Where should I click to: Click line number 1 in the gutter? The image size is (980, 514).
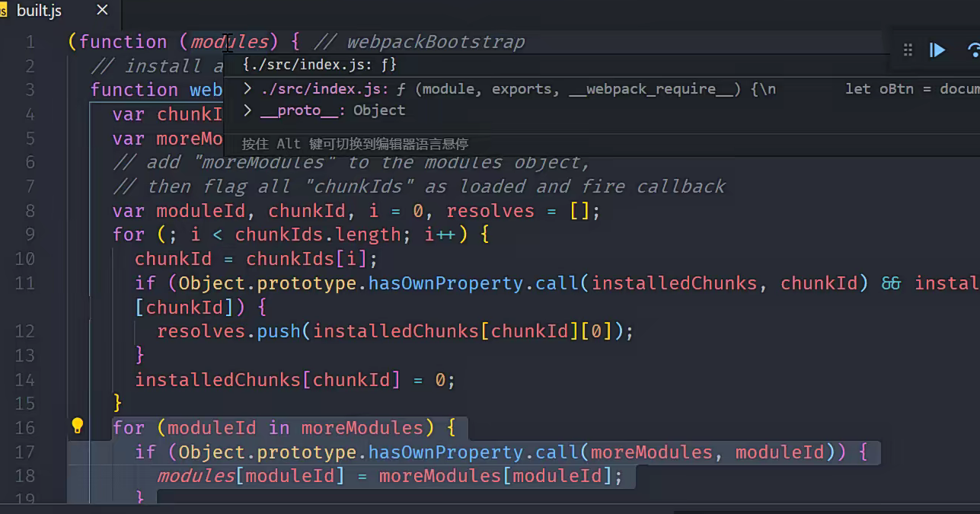coord(30,42)
